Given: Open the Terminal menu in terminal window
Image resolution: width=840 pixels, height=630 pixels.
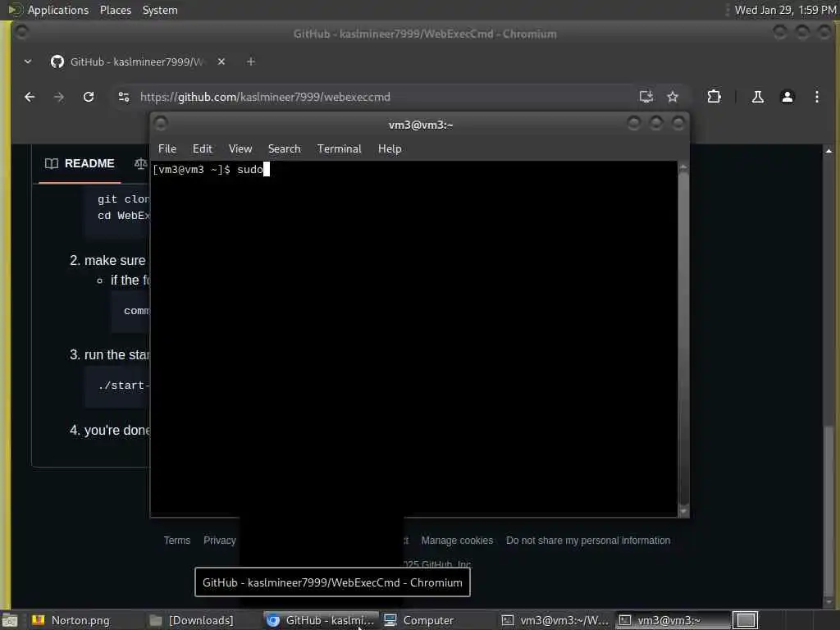Looking at the screenshot, I should 339,149.
